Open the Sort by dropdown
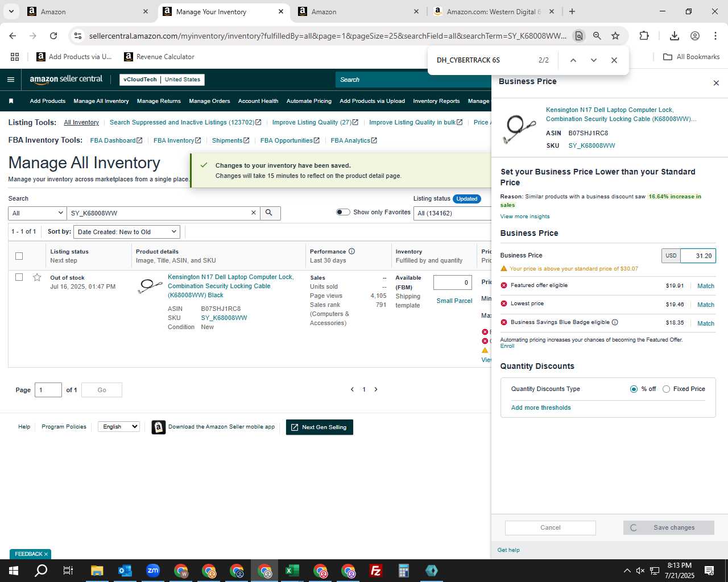The height and width of the screenshot is (582, 728). (x=127, y=232)
